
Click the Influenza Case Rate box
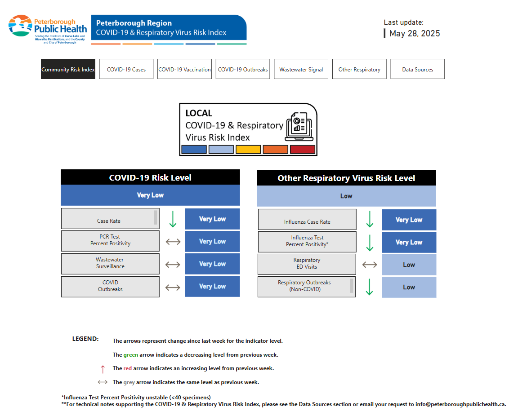[307, 219]
